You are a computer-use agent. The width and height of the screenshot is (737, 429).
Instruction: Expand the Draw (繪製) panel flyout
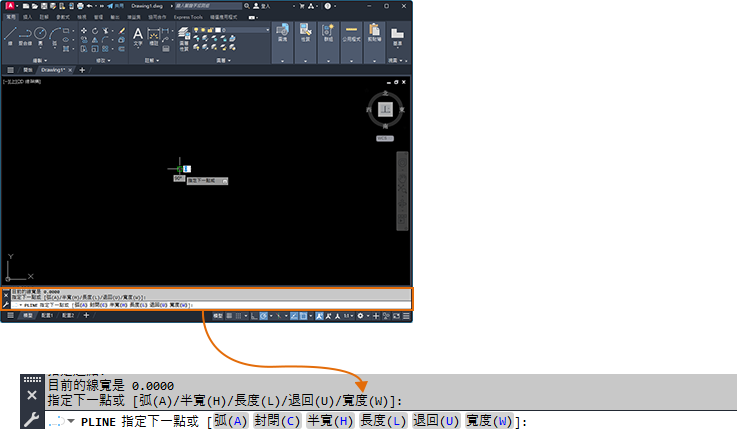point(39,61)
